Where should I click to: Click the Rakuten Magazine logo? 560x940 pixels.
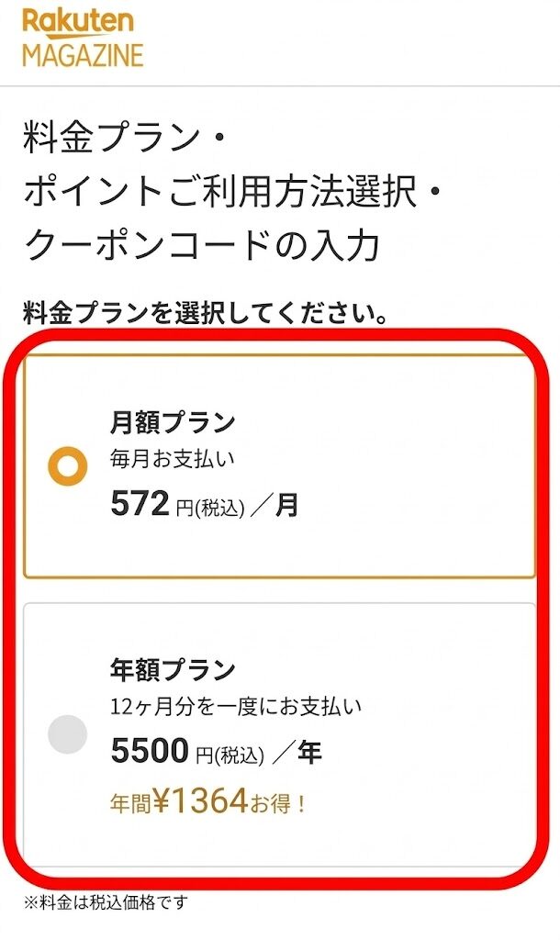click(x=83, y=39)
